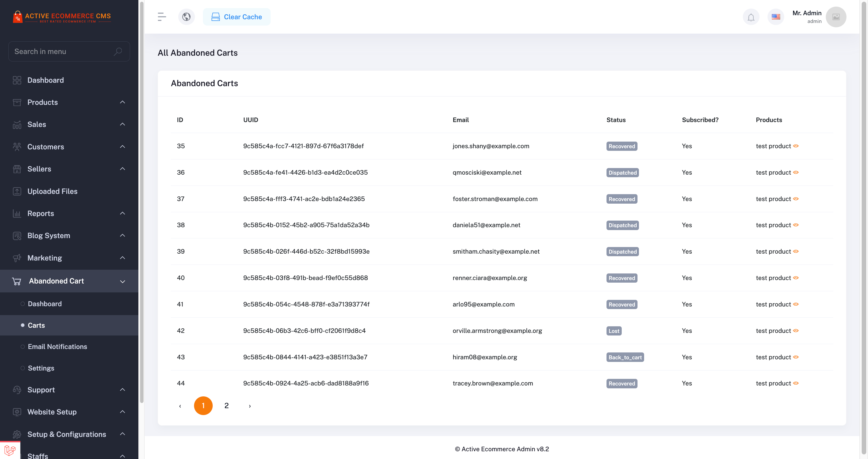Click the Products icon in sidebar
The width and height of the screenshot is (868, 459).
click(x=16, y=102)
